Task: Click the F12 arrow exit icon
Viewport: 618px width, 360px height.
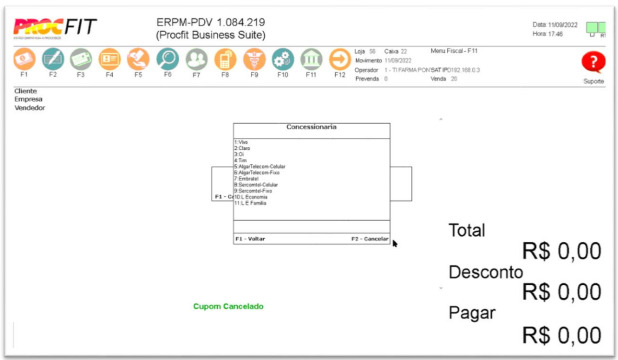Action: (340, 59)
